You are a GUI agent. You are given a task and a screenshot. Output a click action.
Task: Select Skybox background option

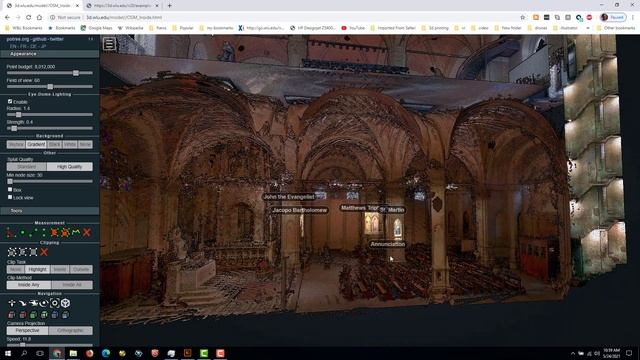click(x=16, y=144)
